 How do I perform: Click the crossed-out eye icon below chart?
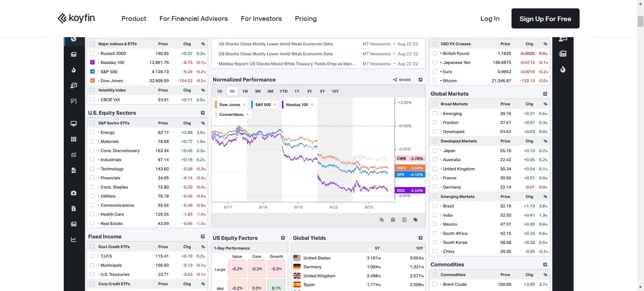pos(381,220)
